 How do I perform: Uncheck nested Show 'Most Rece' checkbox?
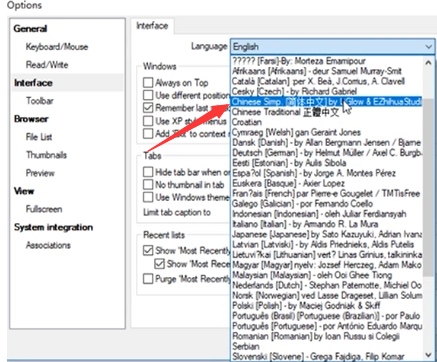tap(159, 264)
